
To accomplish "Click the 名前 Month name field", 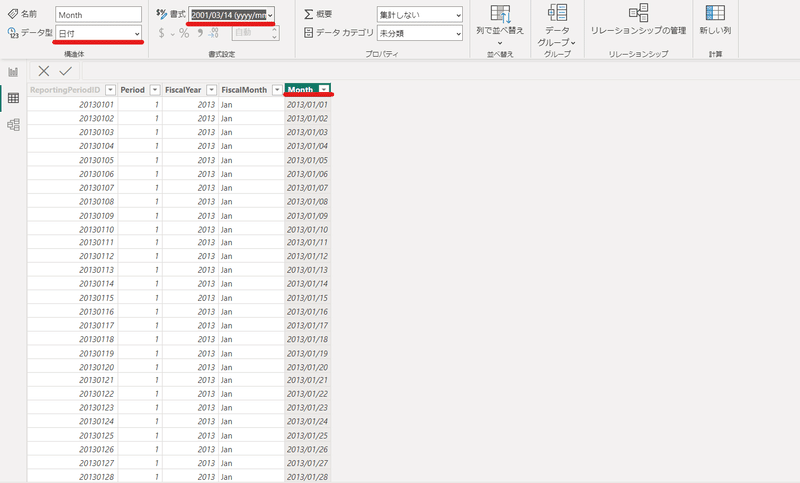I will pos(98,15).
